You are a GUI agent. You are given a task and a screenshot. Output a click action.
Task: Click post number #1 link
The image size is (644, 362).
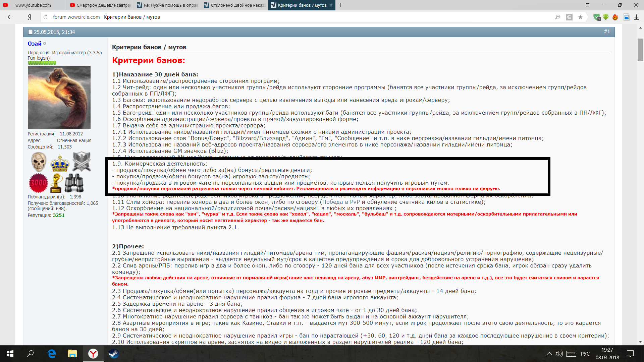click(607, 32)
